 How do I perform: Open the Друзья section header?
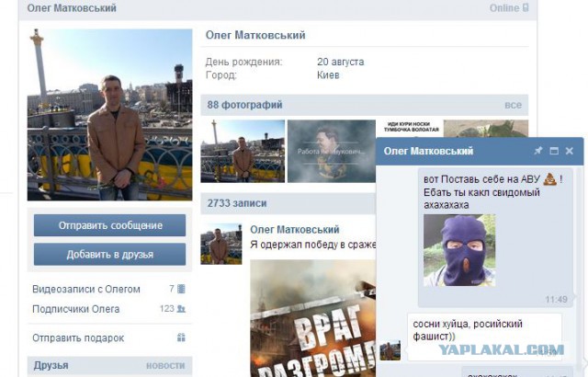click(51, 365)
